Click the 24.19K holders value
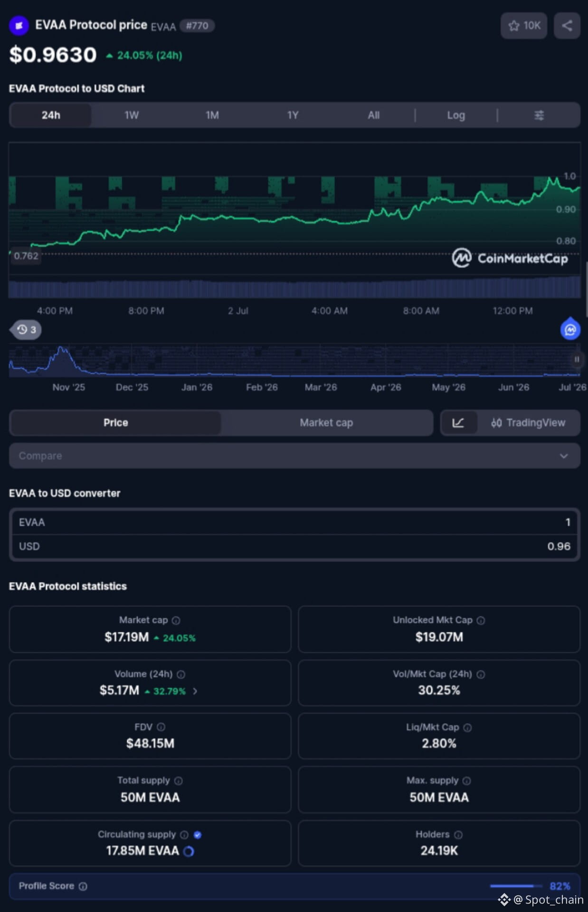Screen dimensions: 588x912 coord(439,851)
